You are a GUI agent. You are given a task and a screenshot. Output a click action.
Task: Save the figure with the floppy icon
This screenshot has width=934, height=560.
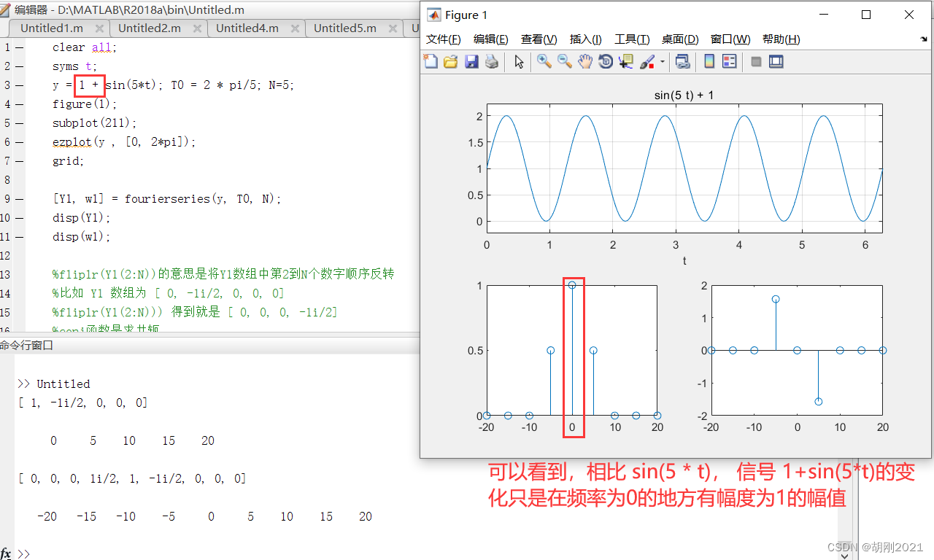(x=471, y=62)
